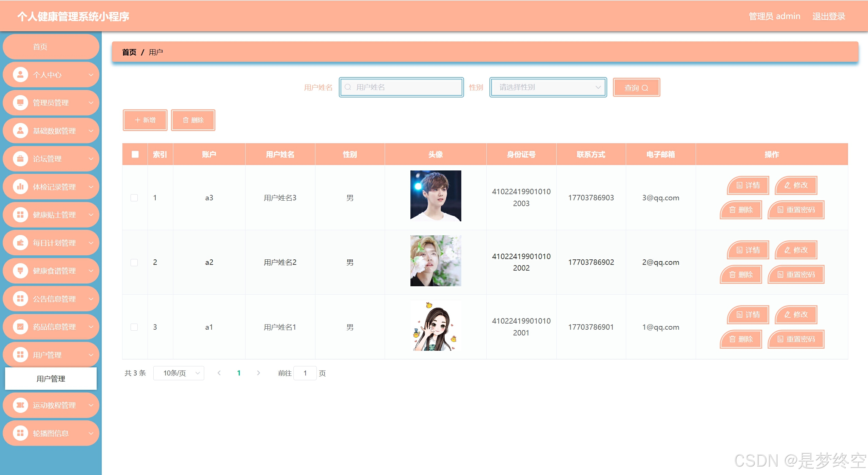Open the 10条/页 page size dropdown
This screenshot has width=868, height=475.
179,373
